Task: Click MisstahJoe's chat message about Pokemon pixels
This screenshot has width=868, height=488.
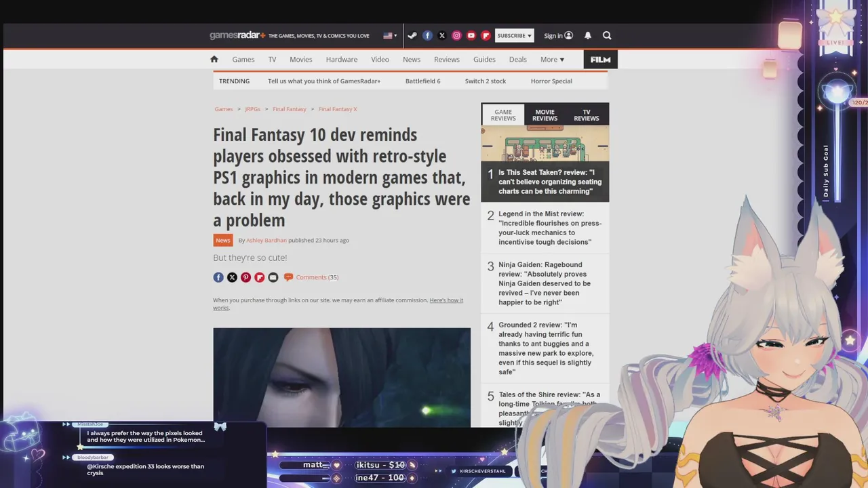Action: (146, 436)
